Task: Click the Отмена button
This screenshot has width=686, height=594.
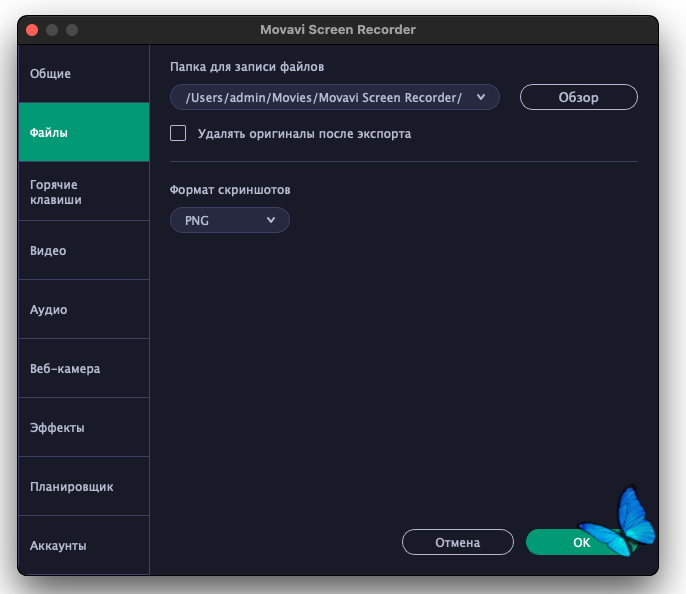Action: [x=458, y=542]
